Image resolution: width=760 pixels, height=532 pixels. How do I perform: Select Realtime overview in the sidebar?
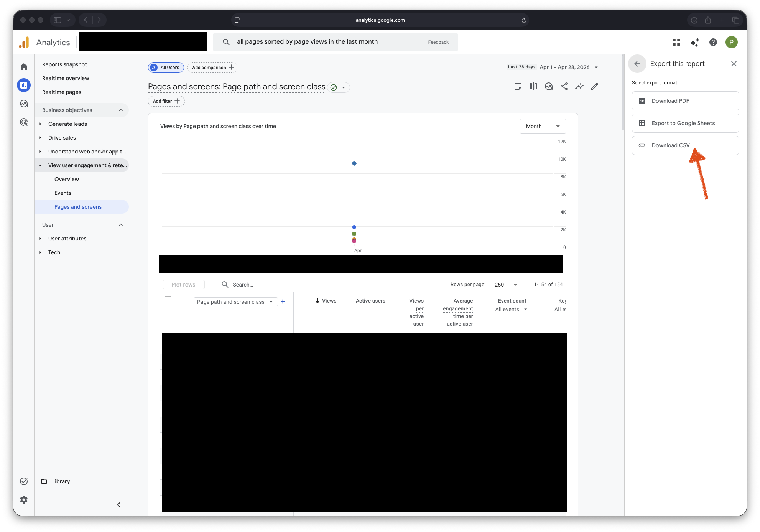tap(66, 78)
